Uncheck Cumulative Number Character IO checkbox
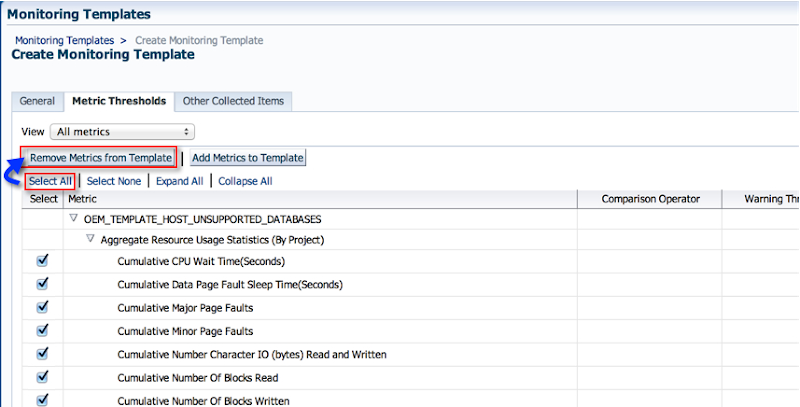 [42, 353]
